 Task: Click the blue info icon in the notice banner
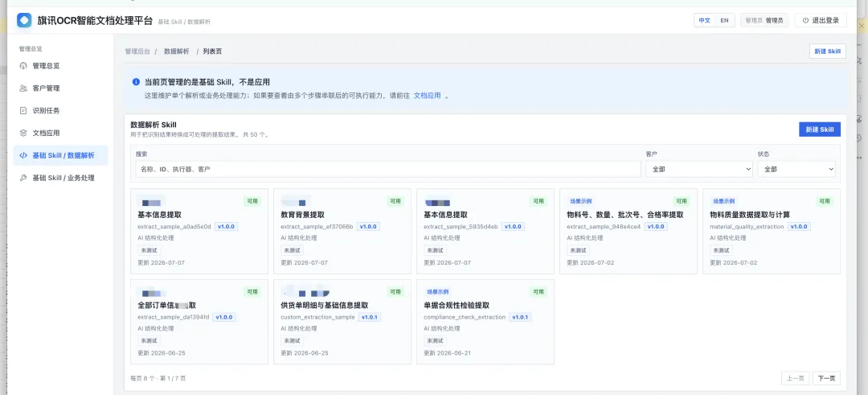tap(136, 81)
